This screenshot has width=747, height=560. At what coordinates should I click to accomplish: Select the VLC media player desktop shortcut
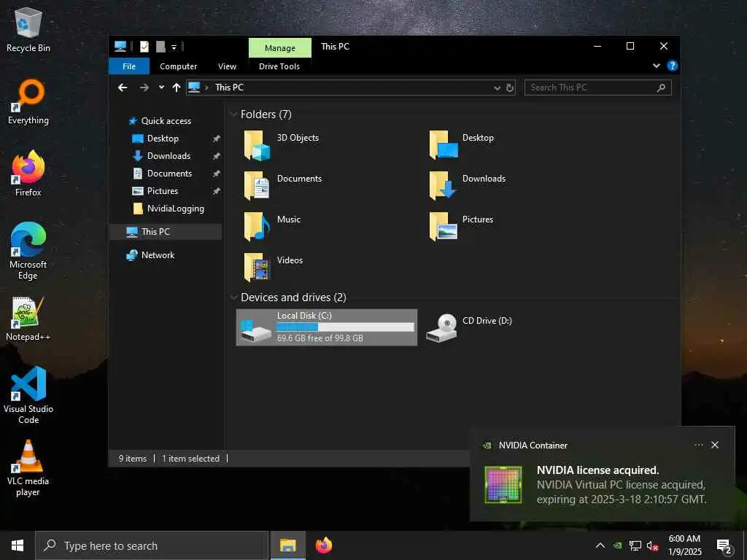(28, 468)
